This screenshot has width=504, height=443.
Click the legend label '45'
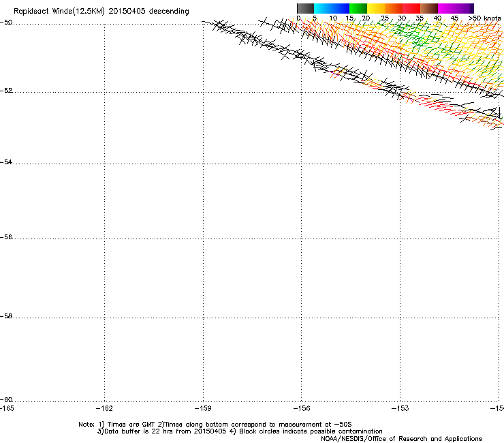[x=454, y=18]
